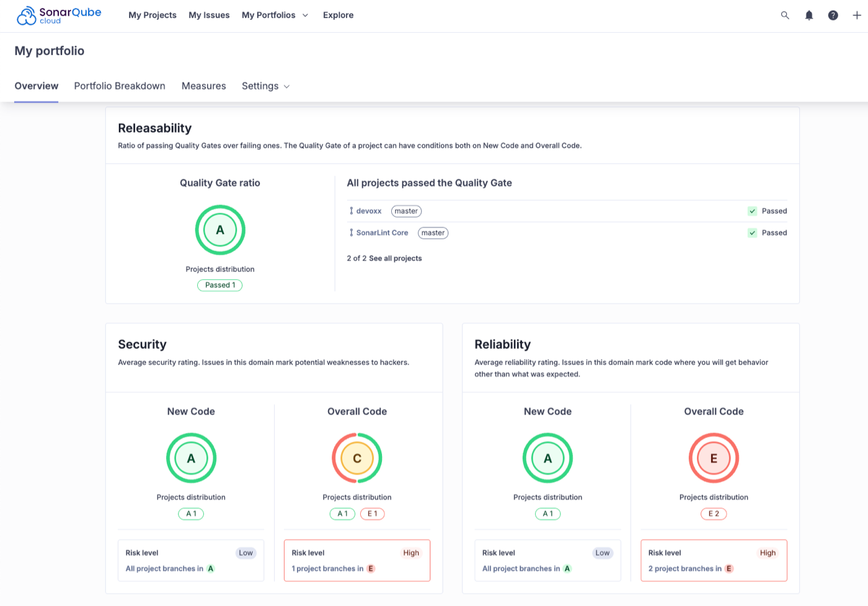This screenshot has height=606, width=868.
Task: Expand the My Portfolios dropdown
Action: [x=275, y=15]
